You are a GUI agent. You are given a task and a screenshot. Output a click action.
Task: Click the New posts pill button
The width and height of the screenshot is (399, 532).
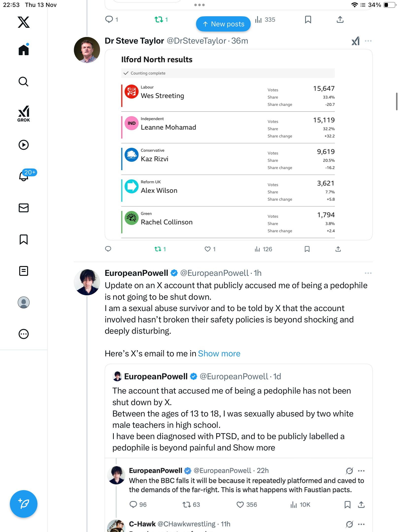[x=223, y=24]
